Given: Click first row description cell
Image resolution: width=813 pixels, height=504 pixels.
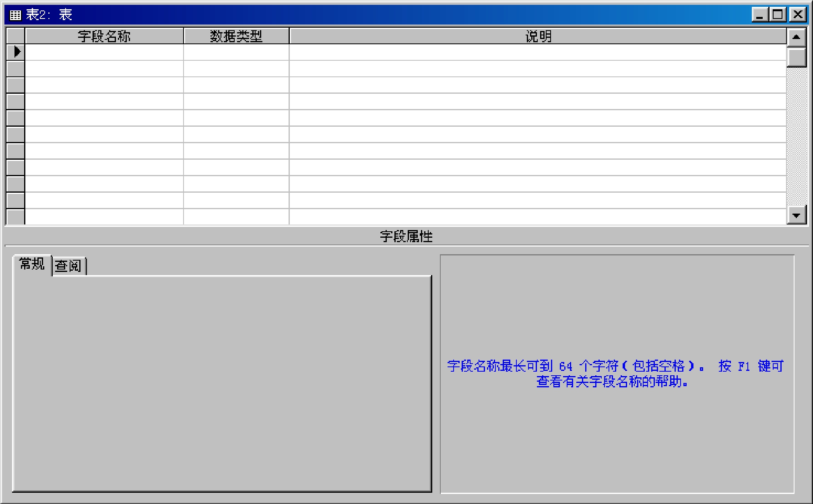Looking at the screenshot, I should click(x=538, y=52).
